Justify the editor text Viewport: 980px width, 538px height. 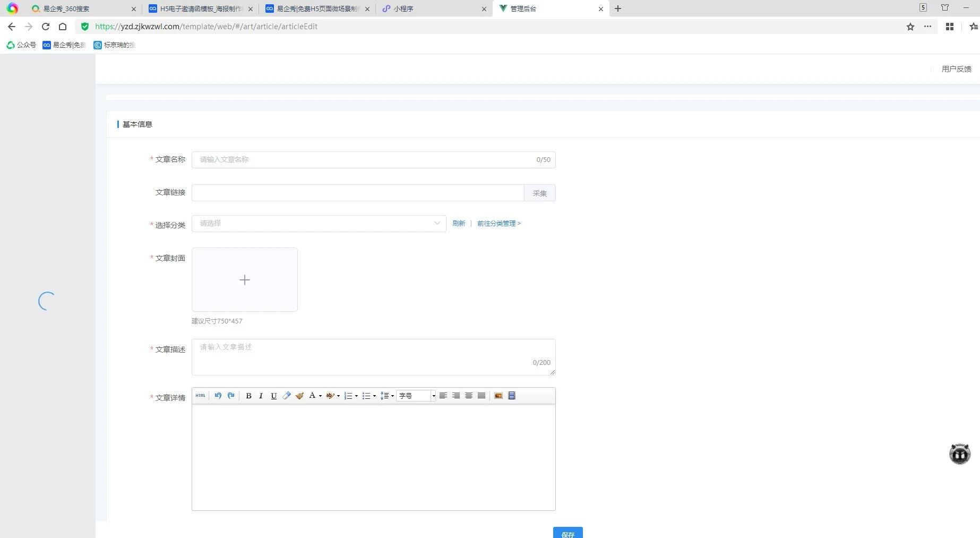[481, 396]
